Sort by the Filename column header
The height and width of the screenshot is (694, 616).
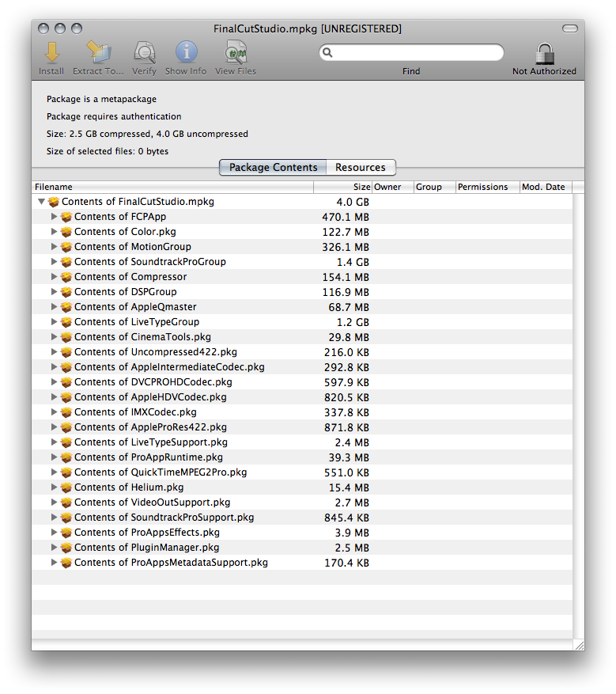(172, 188)
